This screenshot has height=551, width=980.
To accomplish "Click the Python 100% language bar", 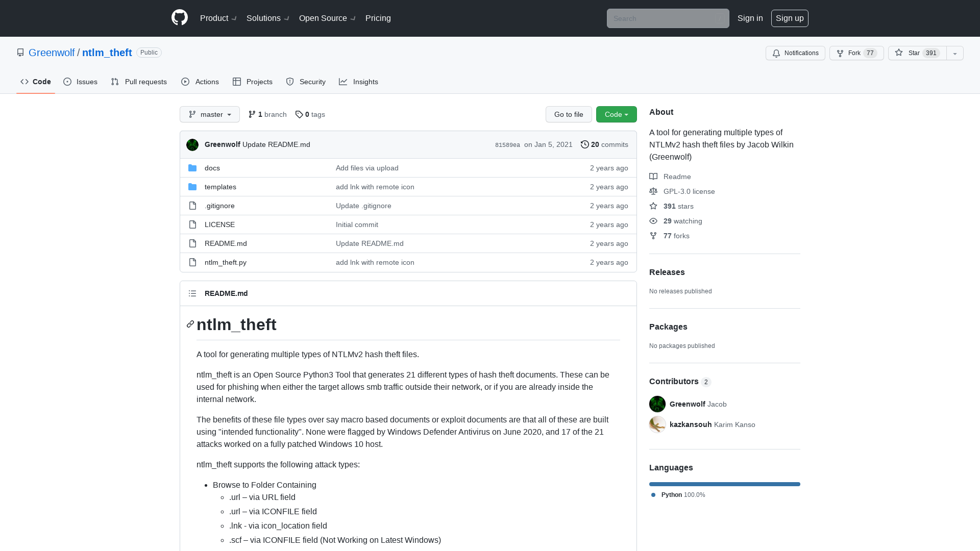I will [x=724, y=484].
